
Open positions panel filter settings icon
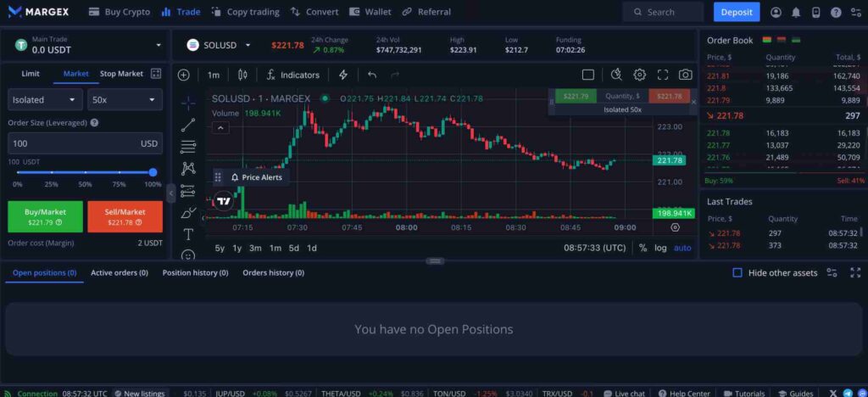832,272
